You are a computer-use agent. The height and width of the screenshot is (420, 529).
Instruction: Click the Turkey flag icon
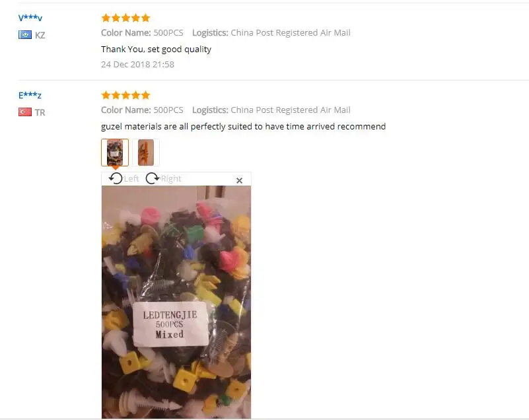coord(25,112)
